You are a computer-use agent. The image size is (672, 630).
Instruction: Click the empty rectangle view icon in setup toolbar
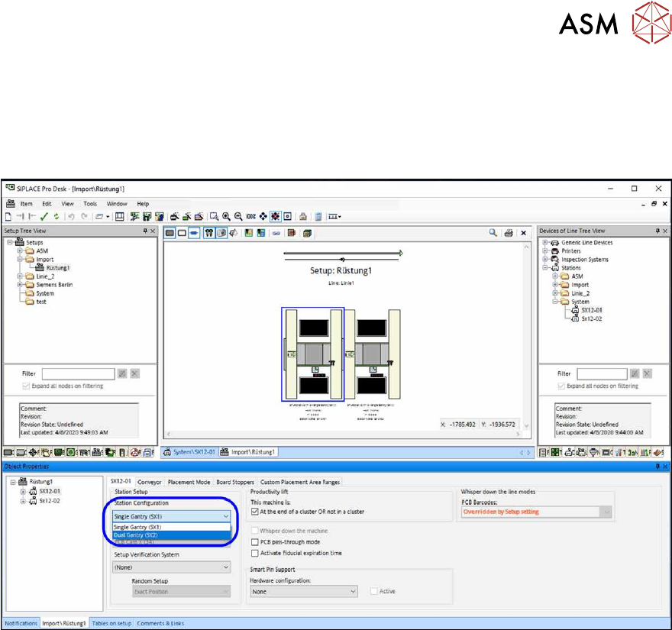coord(182,233)
